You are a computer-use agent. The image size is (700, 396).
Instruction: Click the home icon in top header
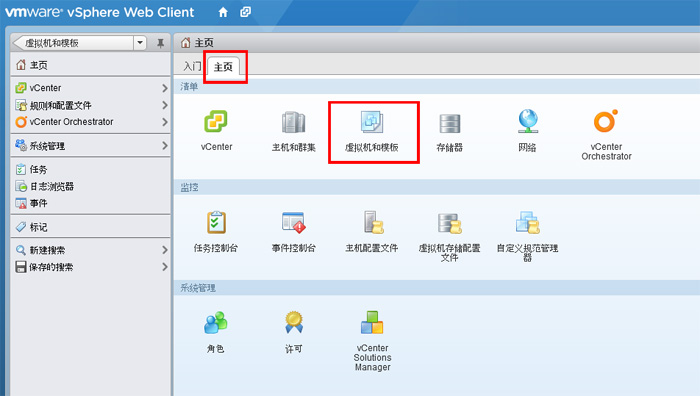223,12
